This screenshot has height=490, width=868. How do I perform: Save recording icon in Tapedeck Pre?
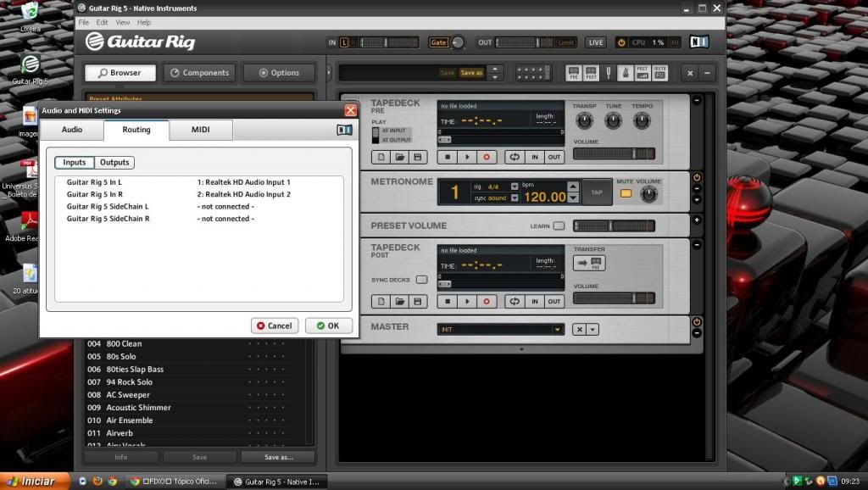[x=417, y=157]
